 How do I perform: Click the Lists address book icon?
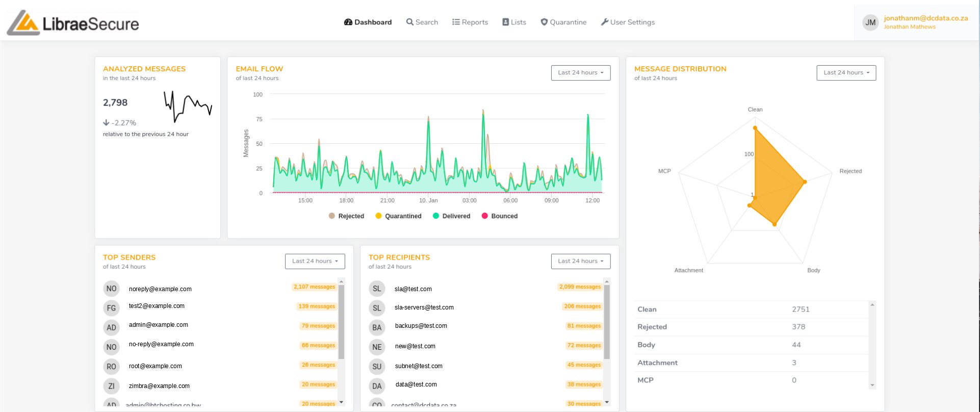(x=505, y=22)
